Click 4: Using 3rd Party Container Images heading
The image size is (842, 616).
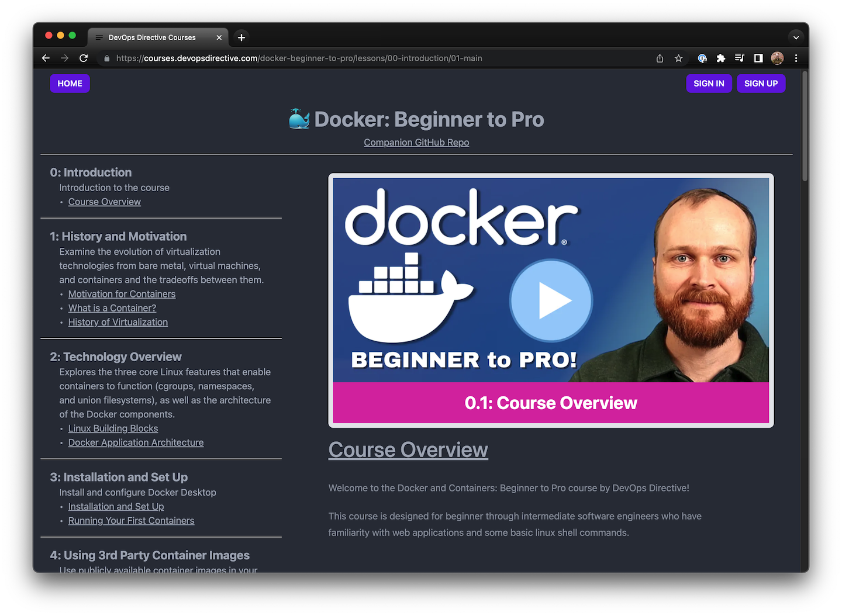[x=150, y=556]
